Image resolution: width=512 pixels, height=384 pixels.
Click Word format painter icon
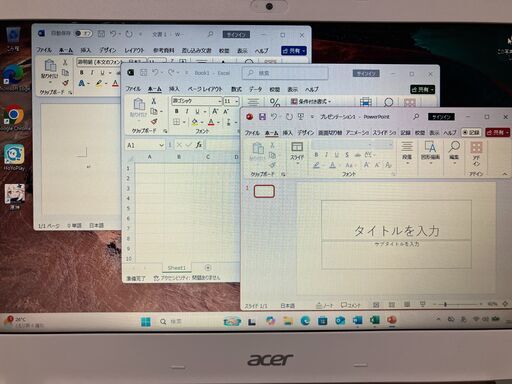(x=65, y=83)
